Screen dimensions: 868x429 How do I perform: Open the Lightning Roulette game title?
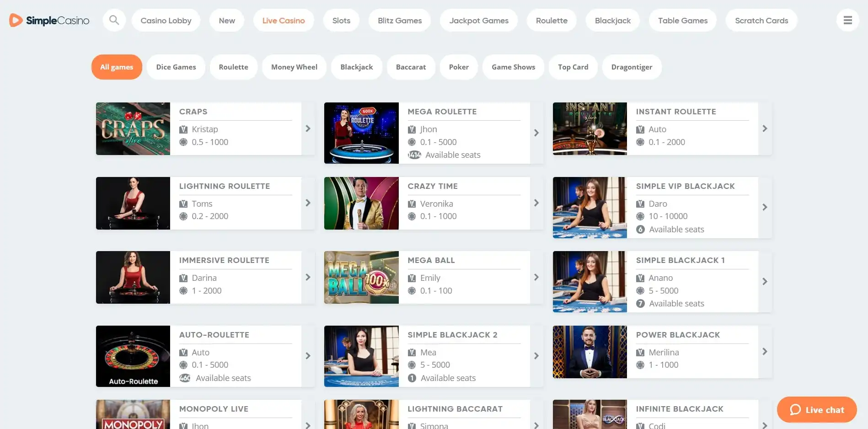[x=224, y=186]
